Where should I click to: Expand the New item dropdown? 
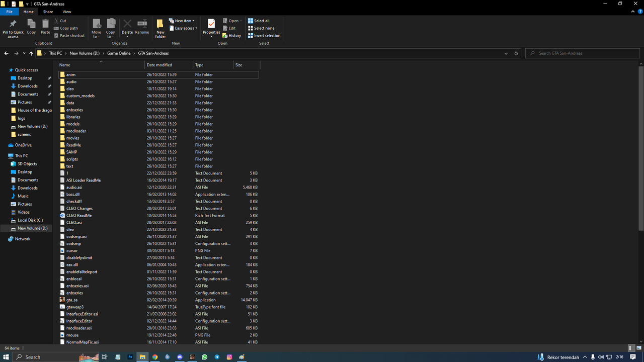point(181,21)
